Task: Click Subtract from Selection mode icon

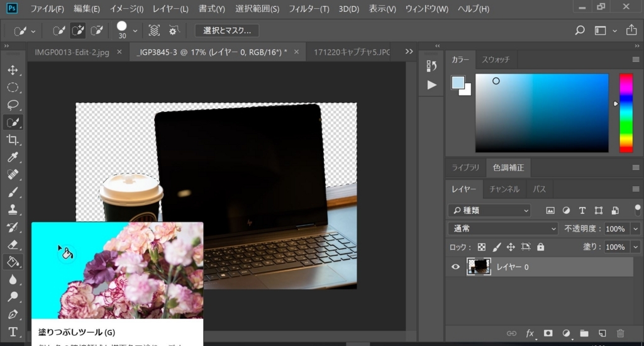Action: point(96,30)
